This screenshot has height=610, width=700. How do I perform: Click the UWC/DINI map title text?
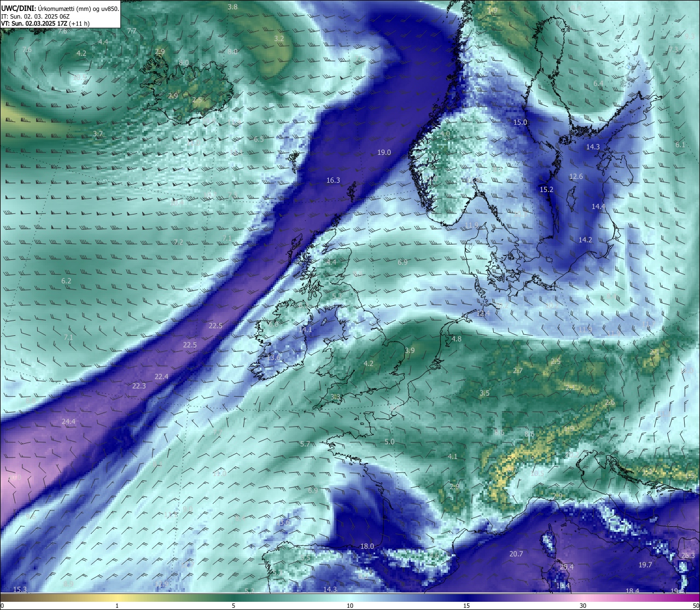[60, 8]
